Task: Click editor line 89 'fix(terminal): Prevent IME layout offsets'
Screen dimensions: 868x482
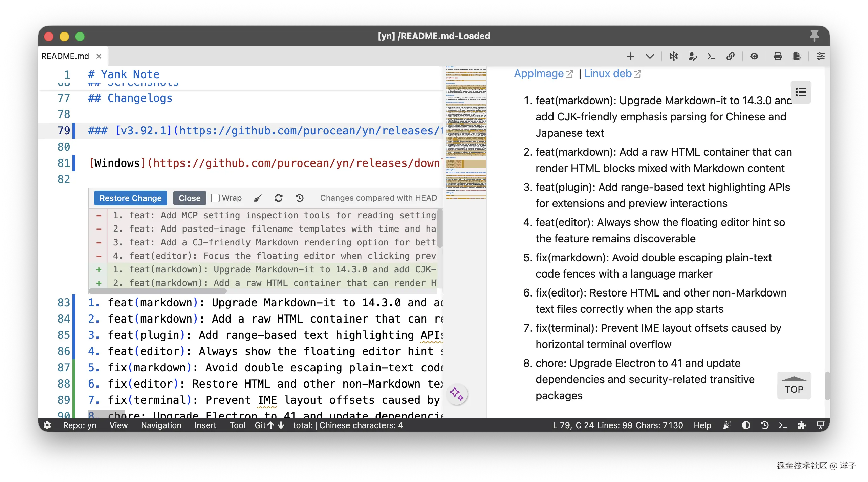Action: pyautogui.click(x=266, y=400)
